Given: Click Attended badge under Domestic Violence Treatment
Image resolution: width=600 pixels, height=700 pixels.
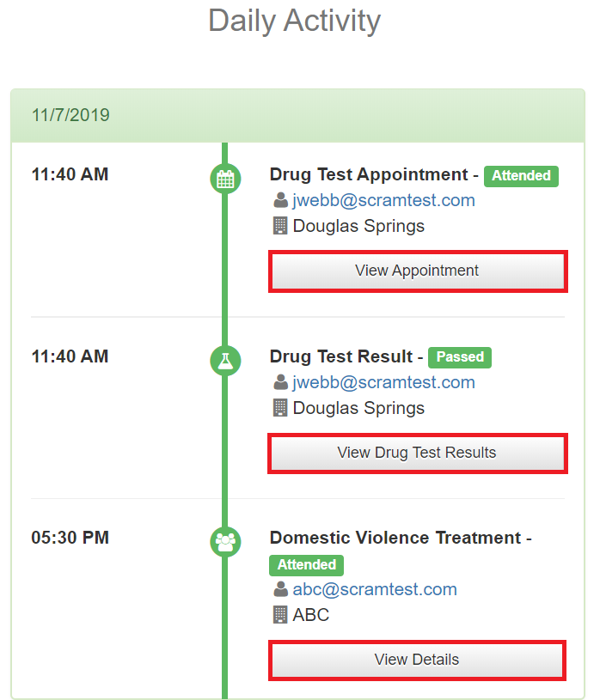Looking at the screenshot, I should (307, 565).
